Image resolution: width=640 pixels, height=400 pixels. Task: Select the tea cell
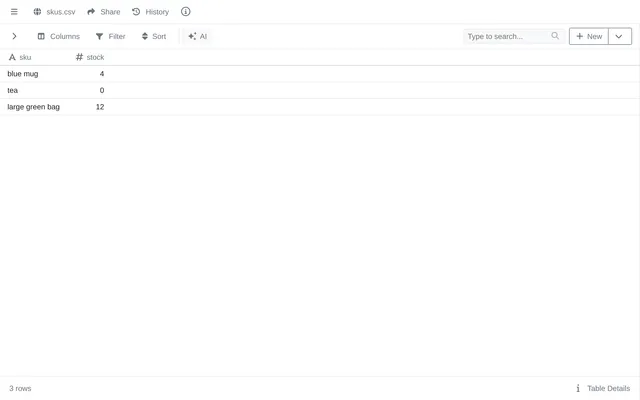13,91
